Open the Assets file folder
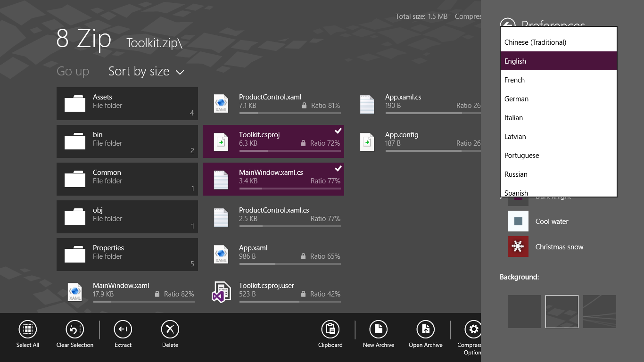Viewport: 644px width, 362px height. 127,104
